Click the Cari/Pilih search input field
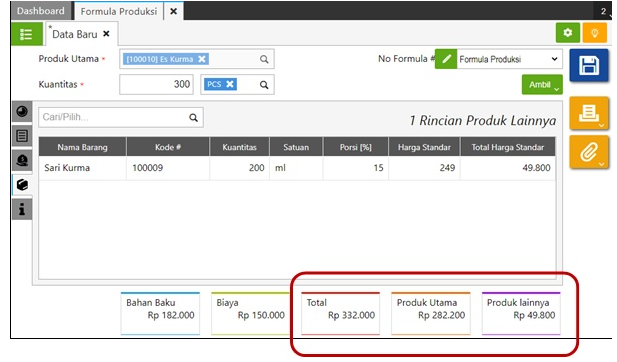The image size is (617, 362). point(120,117)
